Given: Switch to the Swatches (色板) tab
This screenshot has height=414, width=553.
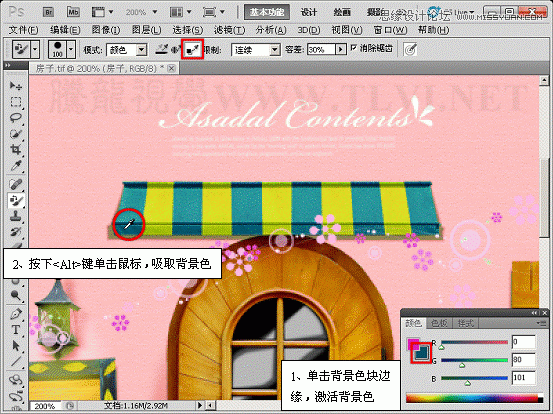Looking at the screenshot, I should coord(439,323).
